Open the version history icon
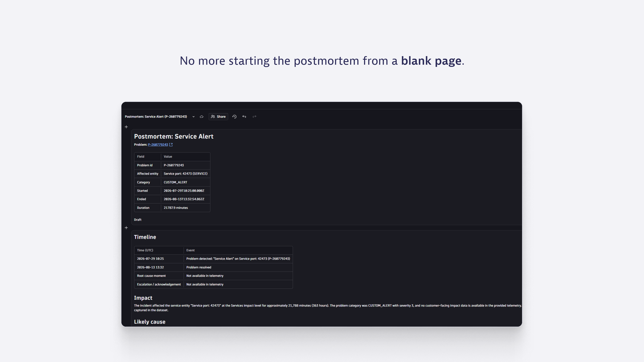 click(x=234, y=117)
